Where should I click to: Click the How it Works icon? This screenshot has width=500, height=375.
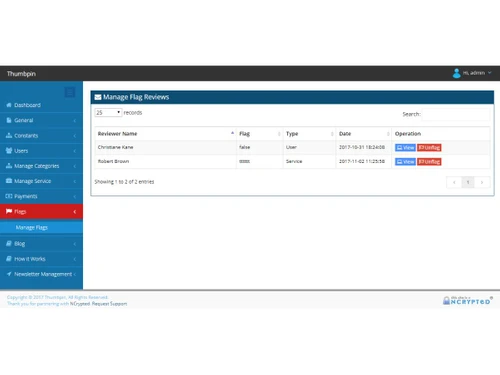coord(9,259)
